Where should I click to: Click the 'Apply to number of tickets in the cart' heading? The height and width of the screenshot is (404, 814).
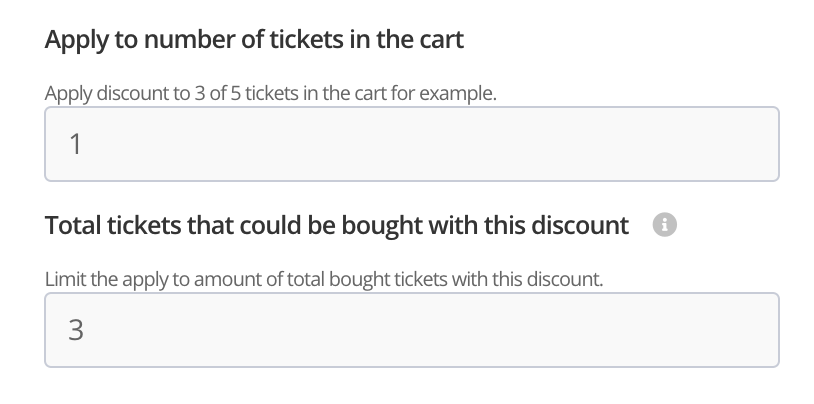254,41
